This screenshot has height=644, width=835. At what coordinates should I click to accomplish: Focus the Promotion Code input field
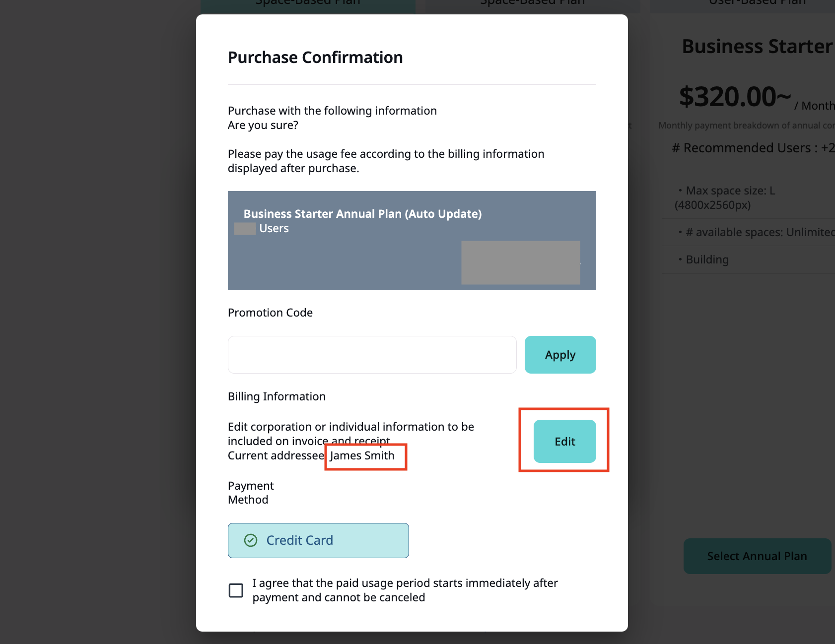(372, 355)
